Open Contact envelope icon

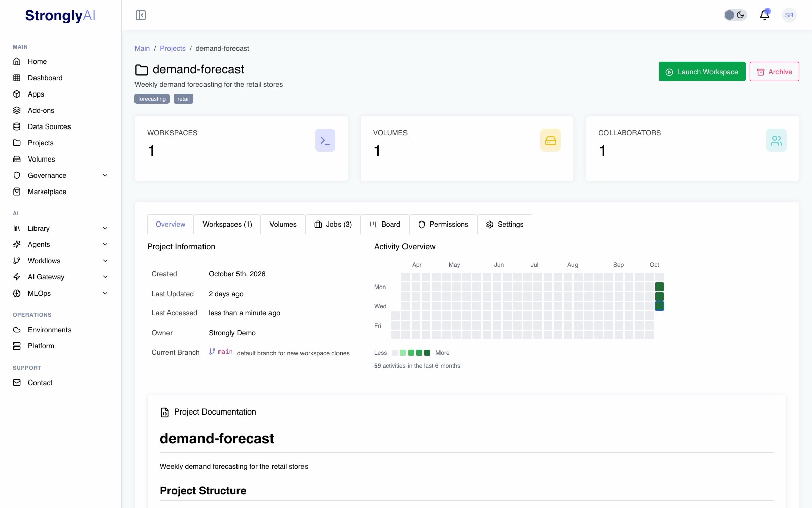point(17,383)
